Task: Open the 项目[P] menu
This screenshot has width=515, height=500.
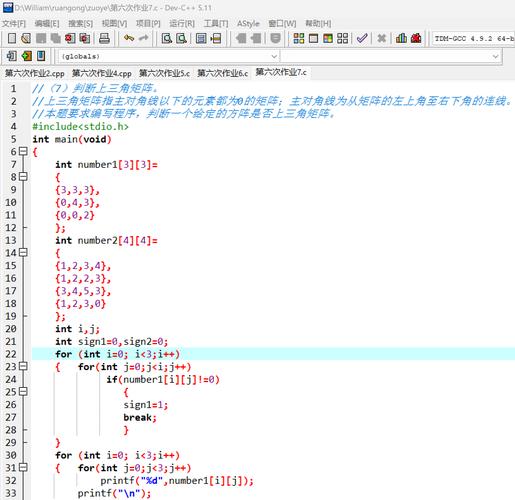Action: [x=148, y=23]
